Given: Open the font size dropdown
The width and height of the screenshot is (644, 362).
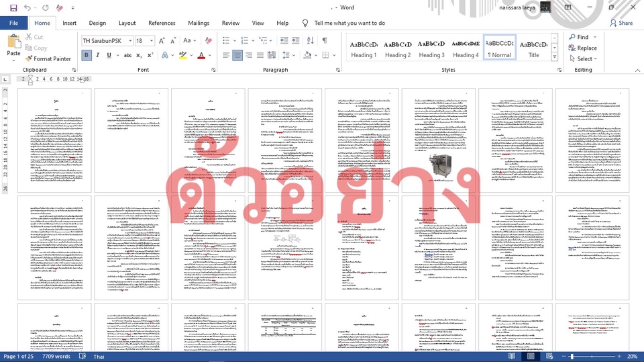Looking at the screenshot, I should 152,41.
